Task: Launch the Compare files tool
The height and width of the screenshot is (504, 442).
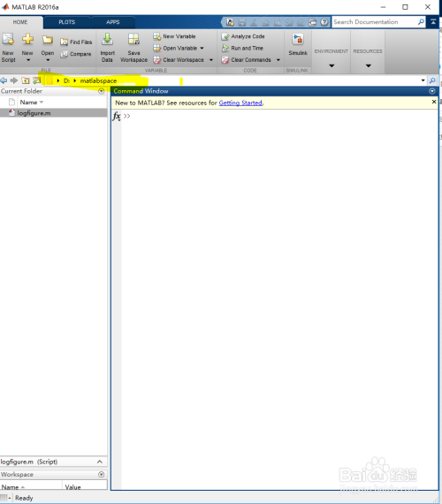Action: pyautogui.click(x=76, y=54)
